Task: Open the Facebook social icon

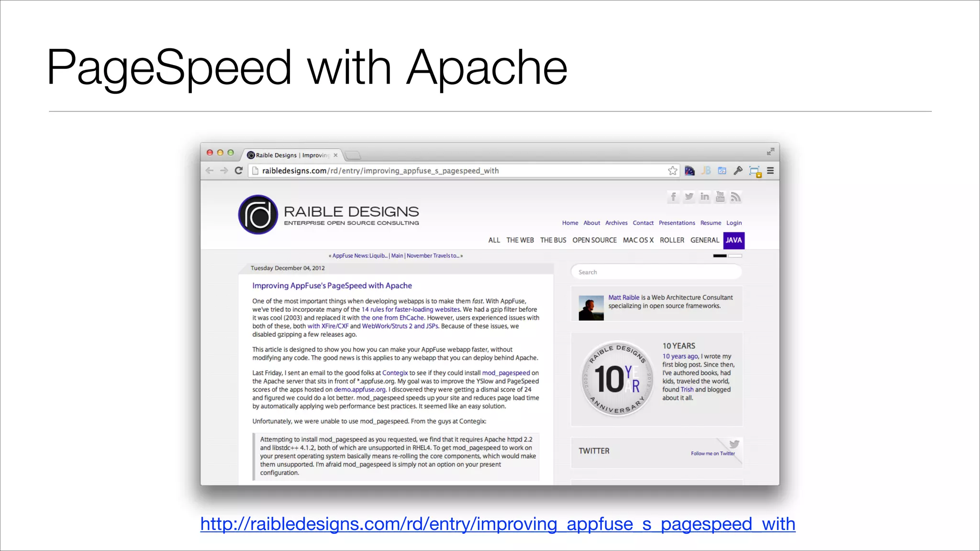Action: (673, 197)
